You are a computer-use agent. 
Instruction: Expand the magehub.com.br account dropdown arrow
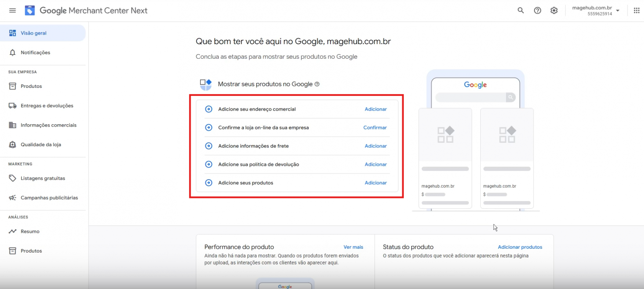[618, 11]
